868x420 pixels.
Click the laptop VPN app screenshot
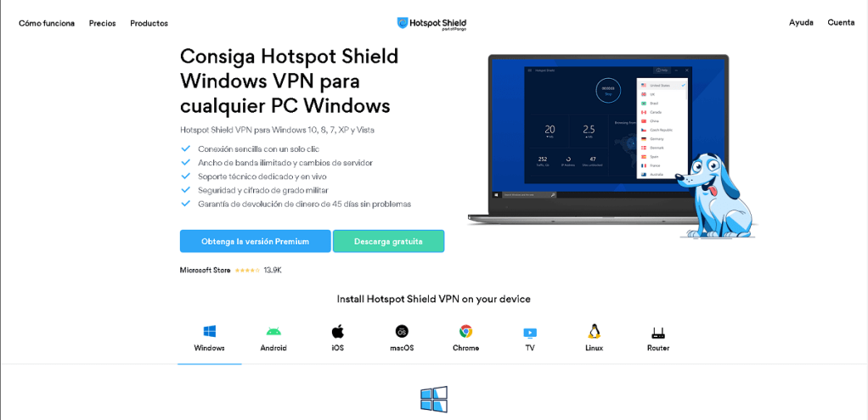click(597, 138)
